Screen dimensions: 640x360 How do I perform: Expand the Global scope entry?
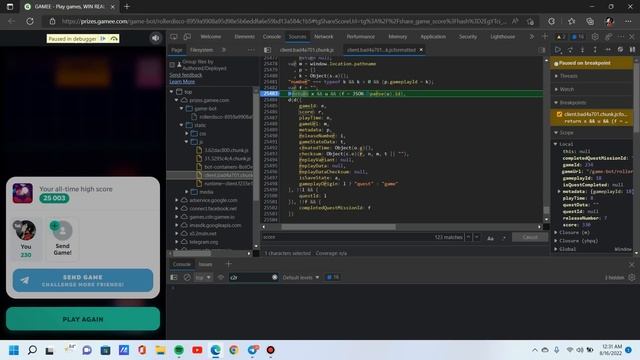(x=556, y=249)
